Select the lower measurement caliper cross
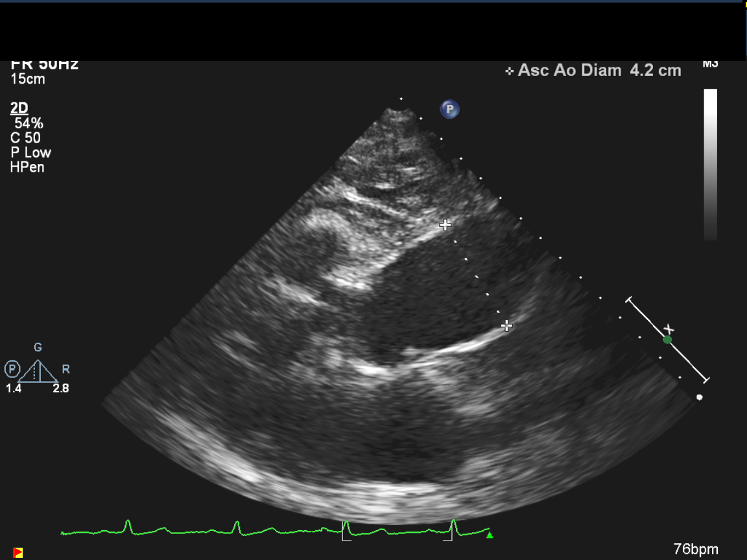The height and width of the screenshot is (560, 747). pyautogui.click(x=507, y=325)
